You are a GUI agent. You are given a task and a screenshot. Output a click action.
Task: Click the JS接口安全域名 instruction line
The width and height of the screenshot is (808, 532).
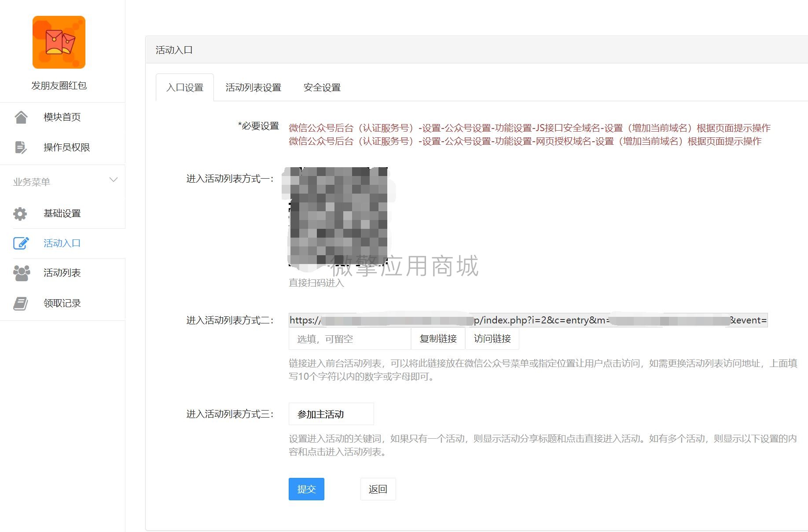[529, 128]
